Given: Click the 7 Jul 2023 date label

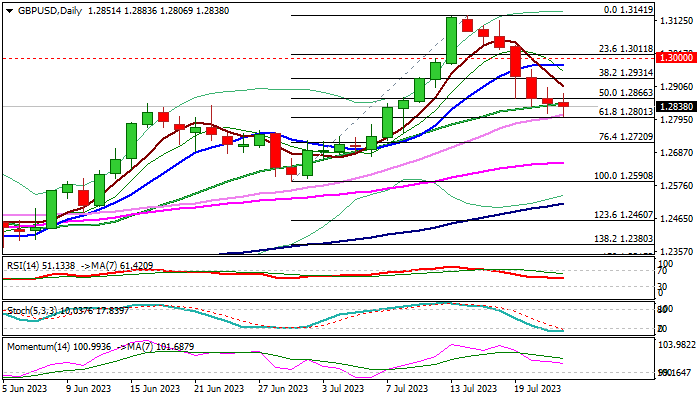Looking at the screenshot, I should point(408,389).
